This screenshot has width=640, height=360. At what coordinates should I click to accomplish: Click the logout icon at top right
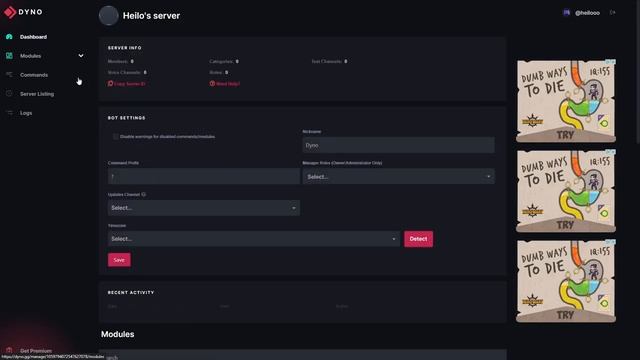[x=613, y=13]
